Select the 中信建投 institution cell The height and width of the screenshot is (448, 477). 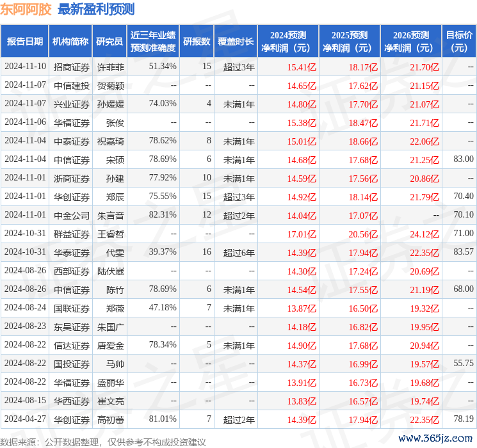(72, 86)
